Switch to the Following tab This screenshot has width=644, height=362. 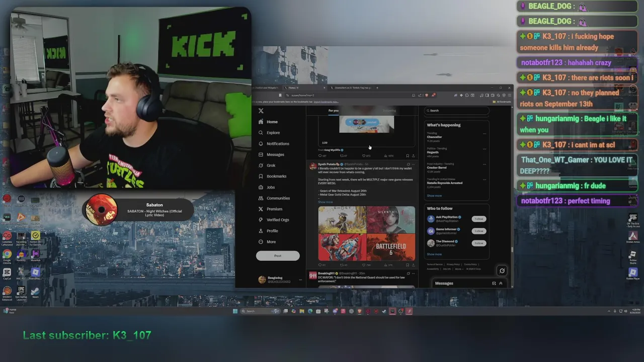click(389, 111)
